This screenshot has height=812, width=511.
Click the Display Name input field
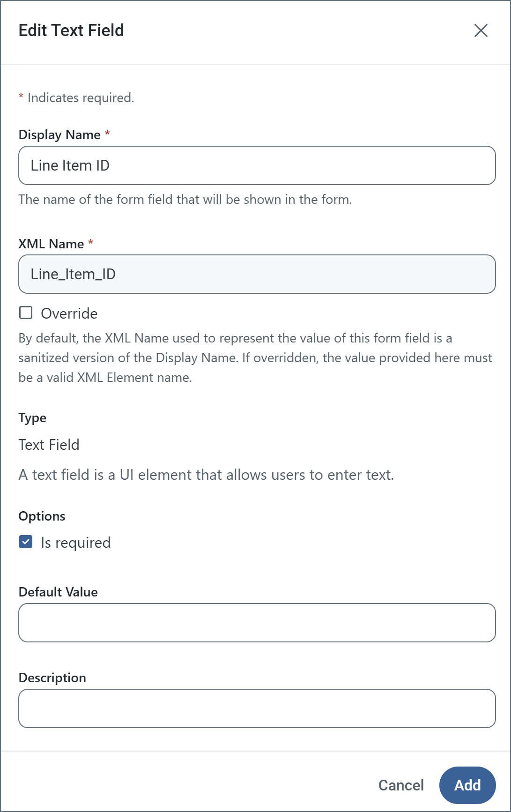coord(257,165)
